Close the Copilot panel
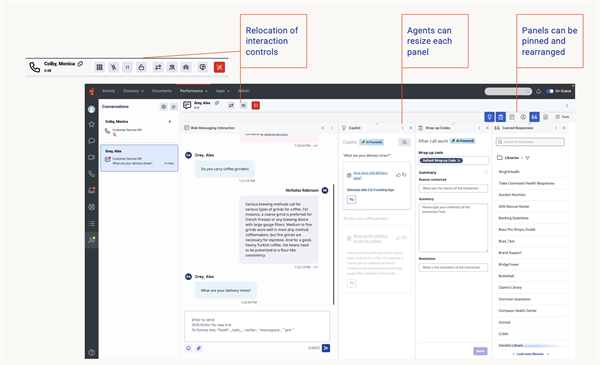The image size is (600, 365). [411, 128]
